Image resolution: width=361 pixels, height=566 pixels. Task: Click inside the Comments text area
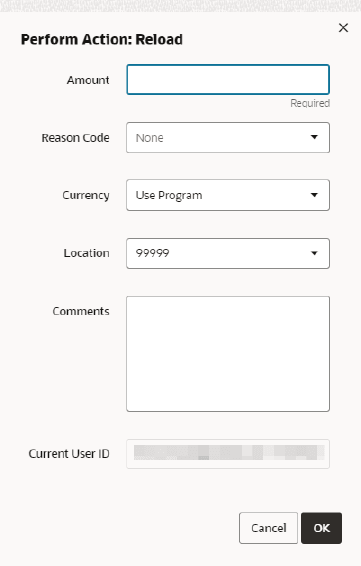coord(228,354)
